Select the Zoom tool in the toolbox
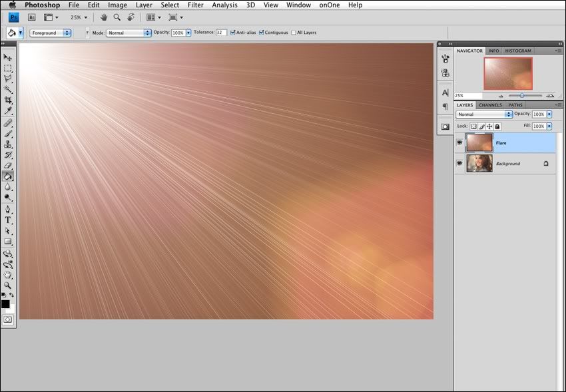566x392 pixels. click(x=7, y=286)
